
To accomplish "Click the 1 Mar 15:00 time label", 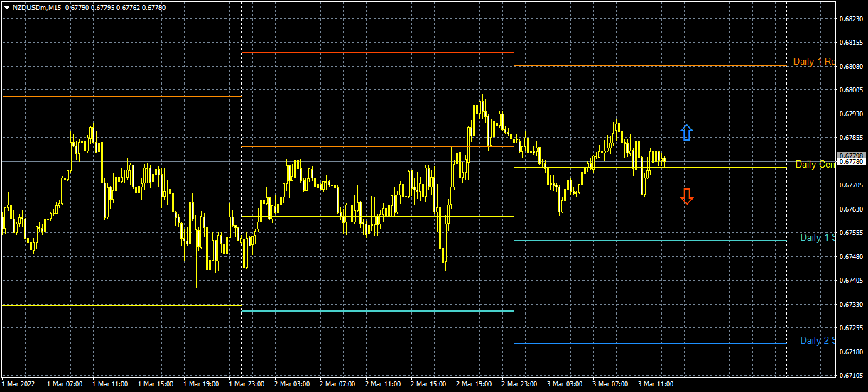I will [x=156, y=384].
